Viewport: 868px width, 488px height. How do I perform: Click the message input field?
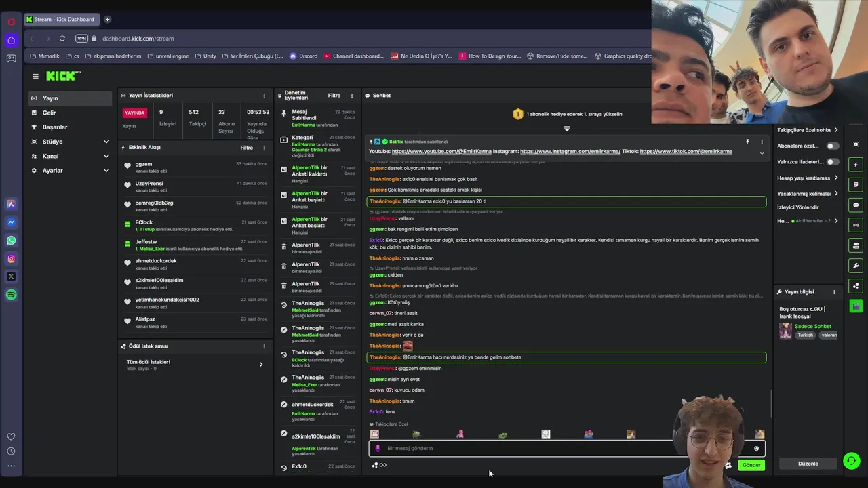click(567, 448)
